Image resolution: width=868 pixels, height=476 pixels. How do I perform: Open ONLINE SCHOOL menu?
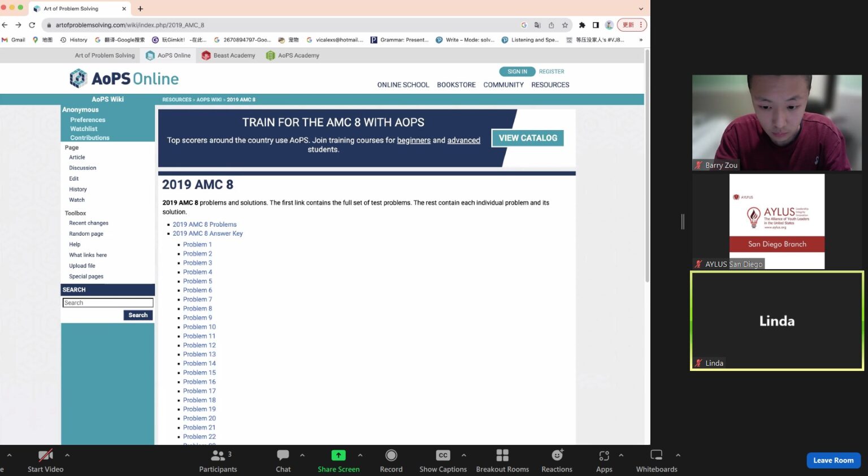[x=403, y=85]
